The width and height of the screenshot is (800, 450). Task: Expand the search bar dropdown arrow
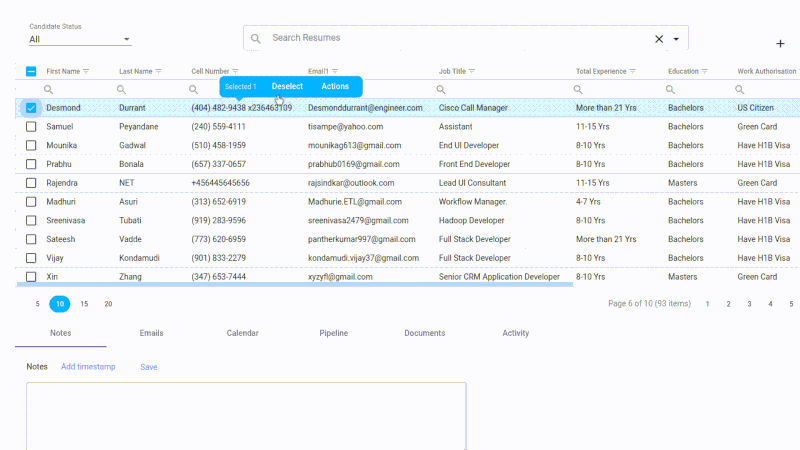pyautogui.click(x=677, y=39)
